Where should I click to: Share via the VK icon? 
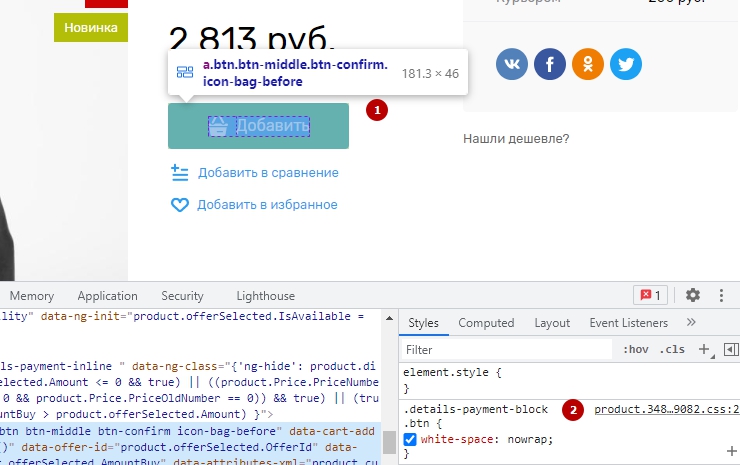513,65
